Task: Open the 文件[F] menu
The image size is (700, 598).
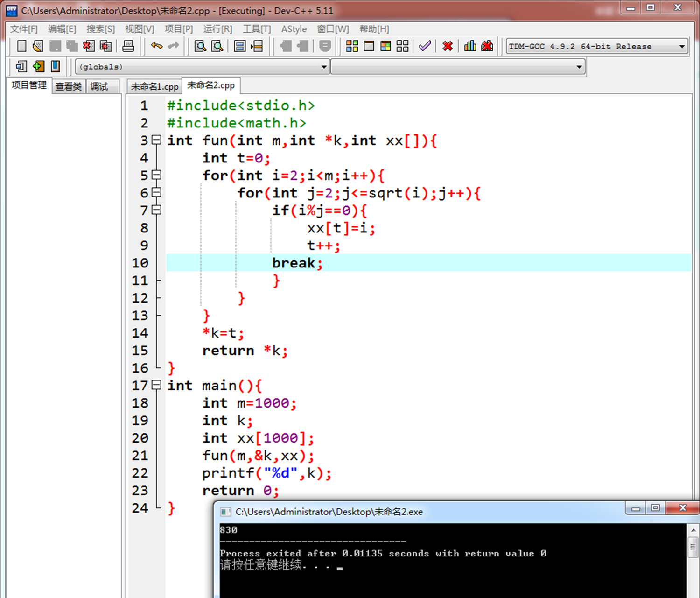Action: (x=24, y=29)
